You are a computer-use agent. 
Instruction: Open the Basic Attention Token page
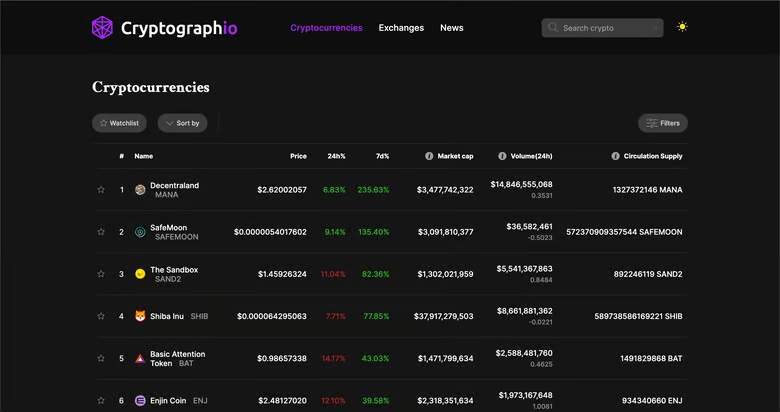click(178, 359)
